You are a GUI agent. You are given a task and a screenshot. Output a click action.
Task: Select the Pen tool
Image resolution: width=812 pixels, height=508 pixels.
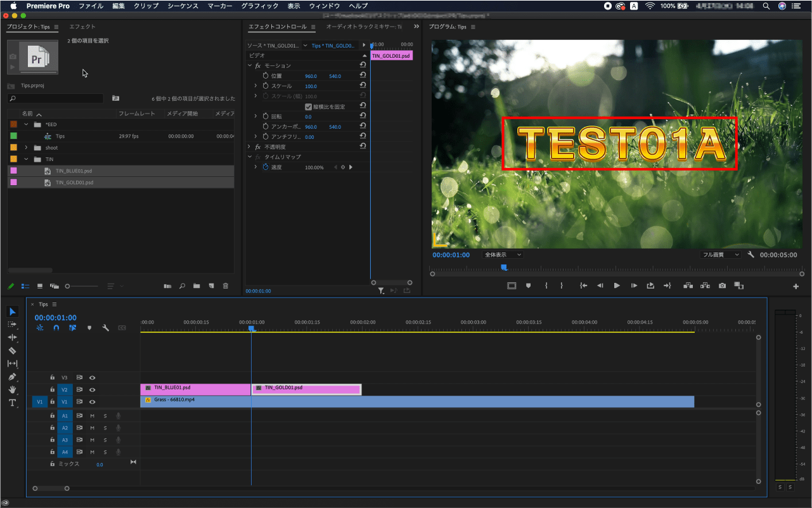click(13, 377)
